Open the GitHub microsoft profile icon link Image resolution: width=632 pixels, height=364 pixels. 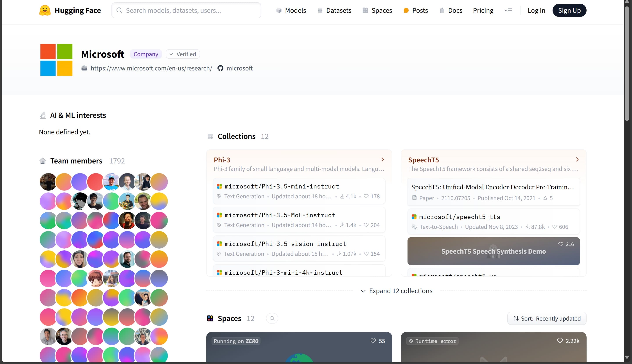pos(220,68)
